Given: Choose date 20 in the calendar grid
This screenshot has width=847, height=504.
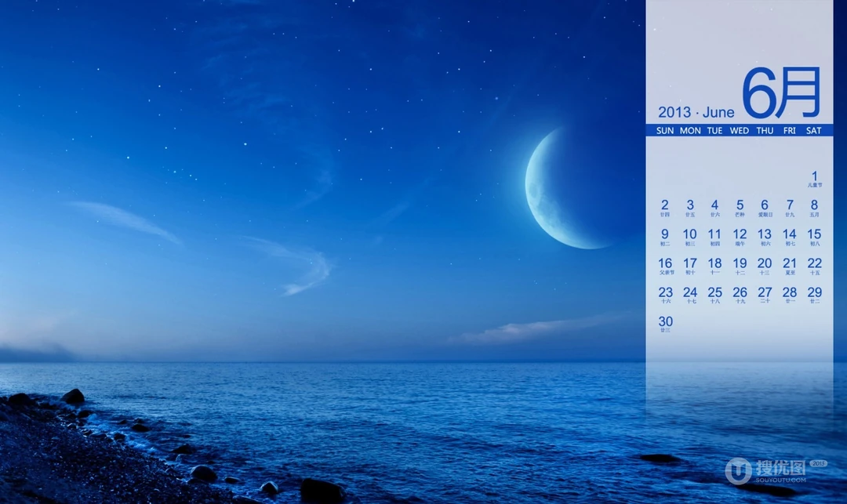Looking at the screenshot, I should pos(765,263).
